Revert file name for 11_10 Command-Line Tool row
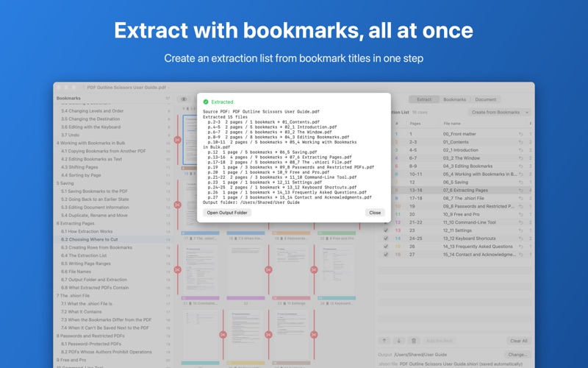 pos(521,222)
